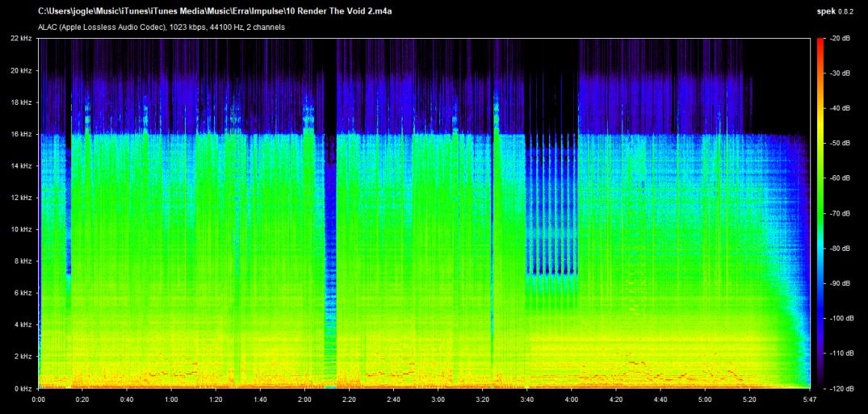Viewport: 868px width, 414px height.
Task: Click the 2:20 time axis marker
Action: (x=350, y=399)
